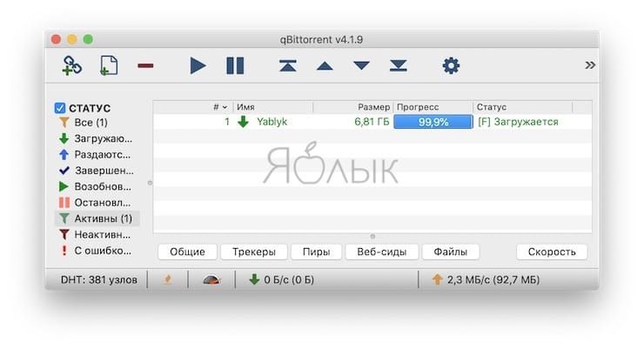This screenshot has width=644, height=349.
Task: Sort by the Имя column header
Action: (273, 107)
